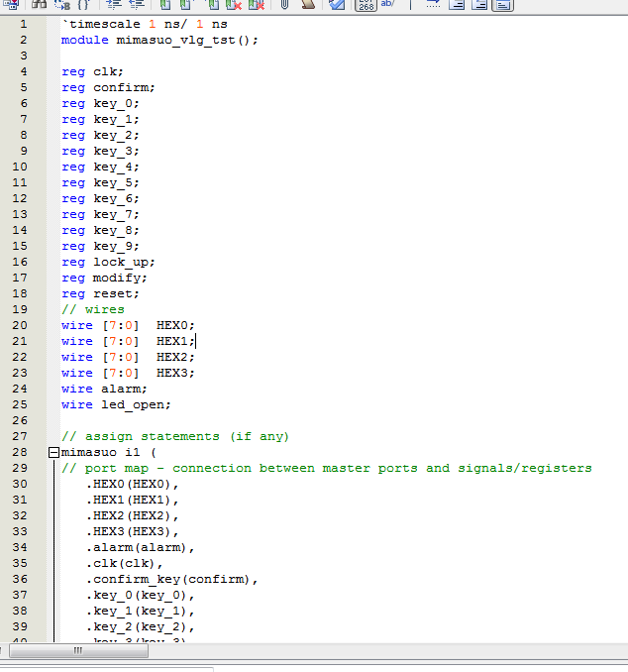This screenshot has width=628, height=672.
Task: Click the '.confirm_key(confirm),' port connection
Action: point(171,579)
